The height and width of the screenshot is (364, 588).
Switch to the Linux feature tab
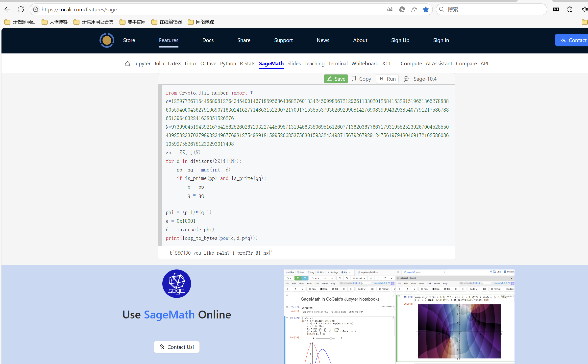(x=191, y=64)
